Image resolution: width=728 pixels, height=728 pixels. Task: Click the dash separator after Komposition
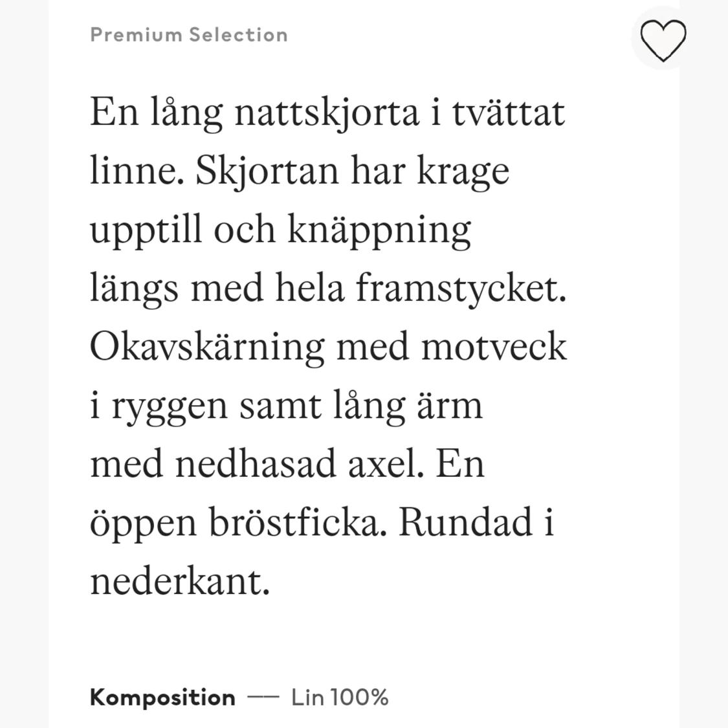pos(263,698)
